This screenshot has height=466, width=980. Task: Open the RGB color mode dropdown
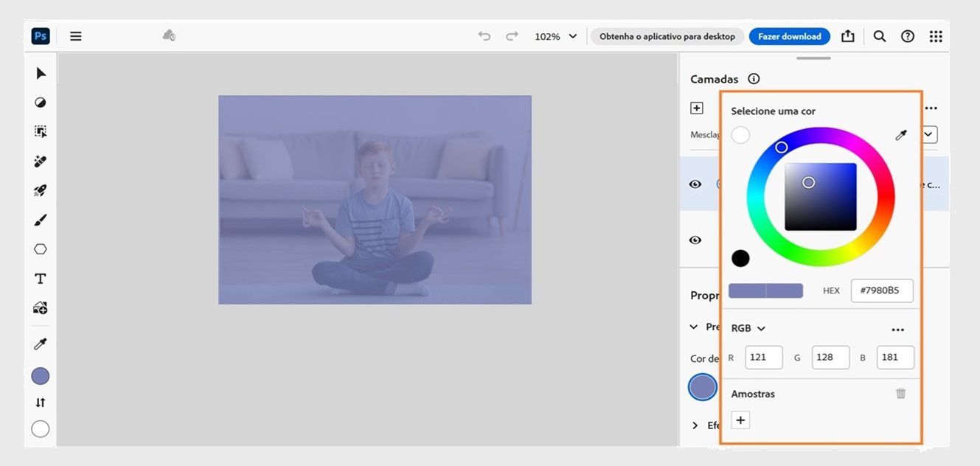(x=748, y=327)
